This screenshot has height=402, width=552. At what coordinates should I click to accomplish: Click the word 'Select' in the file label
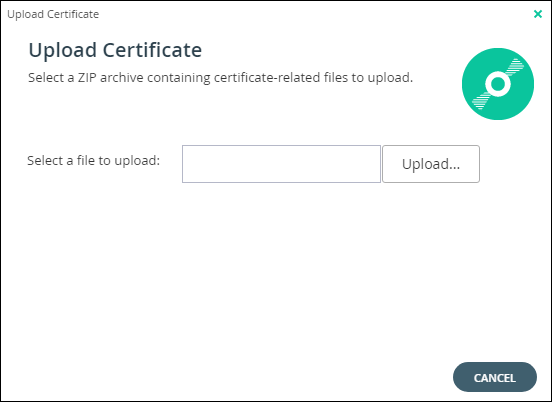[45, 161]
